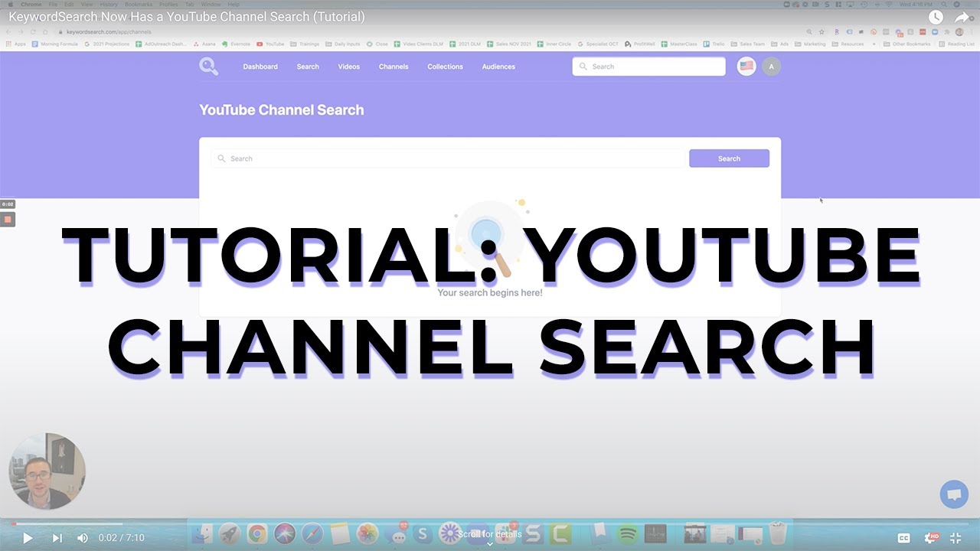Exit full screen mode

[x=955, y=538]
